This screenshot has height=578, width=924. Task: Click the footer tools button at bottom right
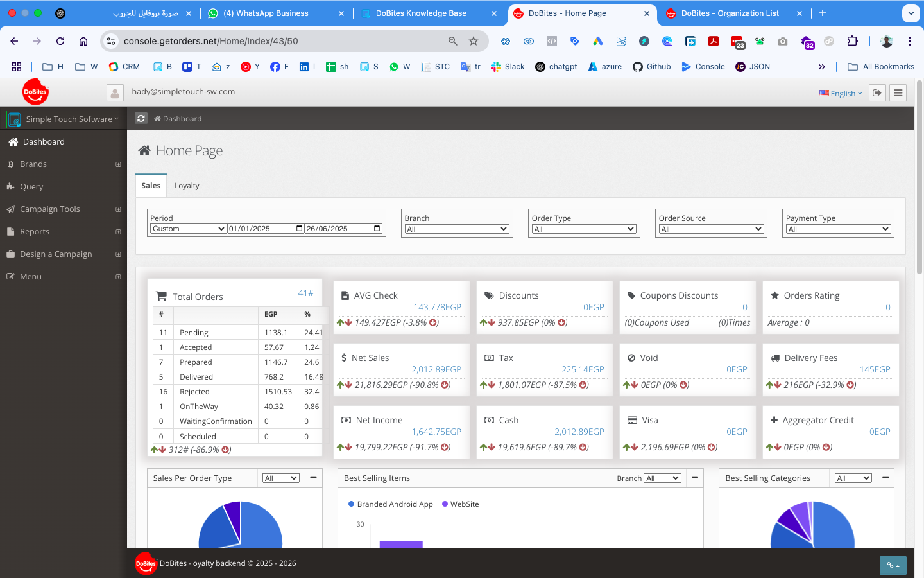tap(893, 565)
